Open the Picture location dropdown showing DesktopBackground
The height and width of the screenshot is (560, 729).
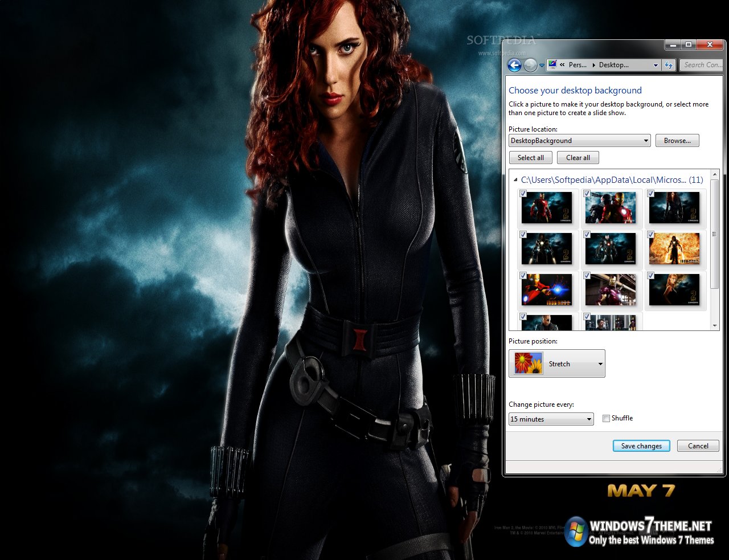point(580,141)
